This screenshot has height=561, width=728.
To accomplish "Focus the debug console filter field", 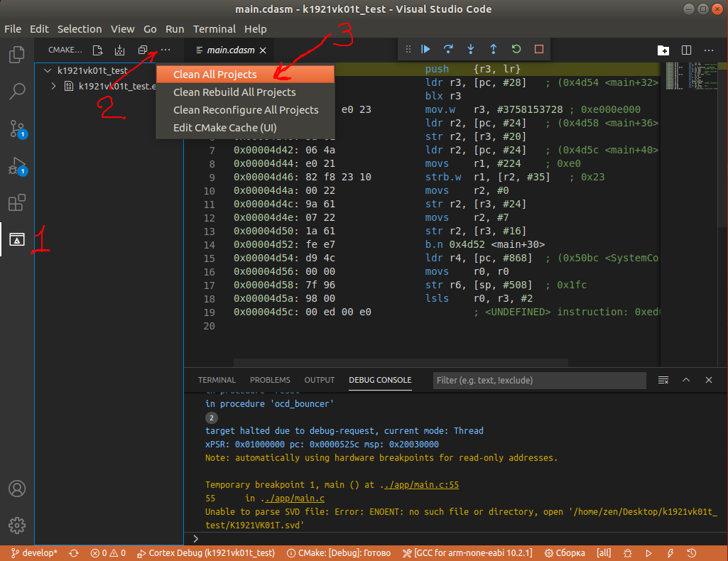I will click(x=539, y=380).
